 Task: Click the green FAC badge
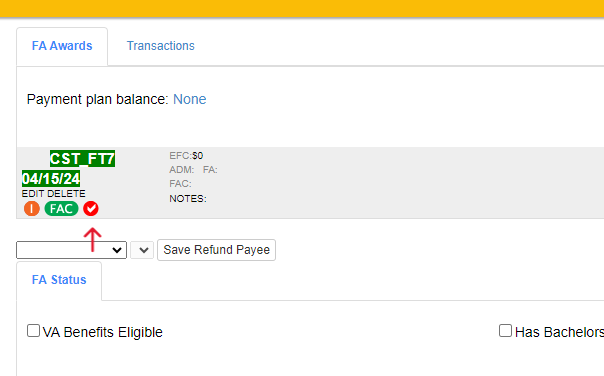click(61, 209)
